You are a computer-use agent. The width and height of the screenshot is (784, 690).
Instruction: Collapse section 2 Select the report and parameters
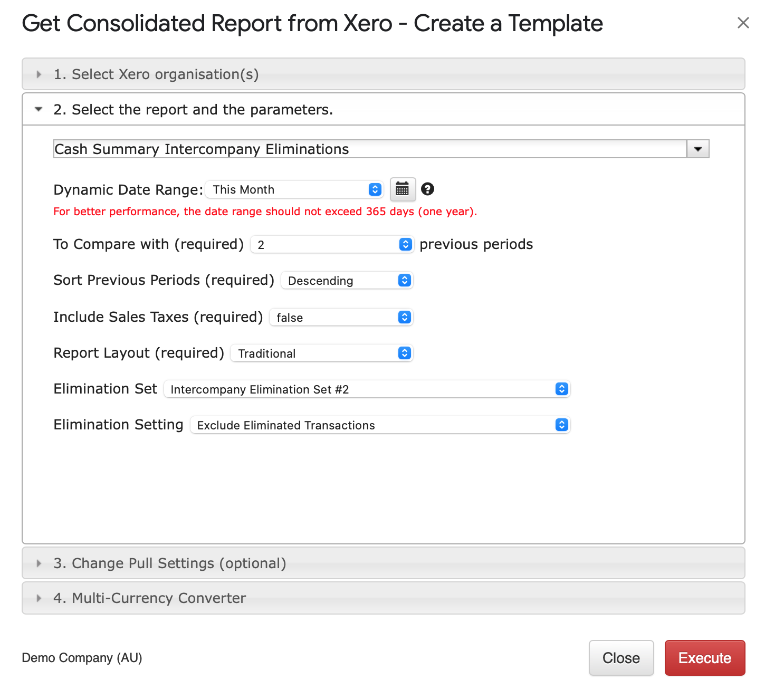click(384, 109)
